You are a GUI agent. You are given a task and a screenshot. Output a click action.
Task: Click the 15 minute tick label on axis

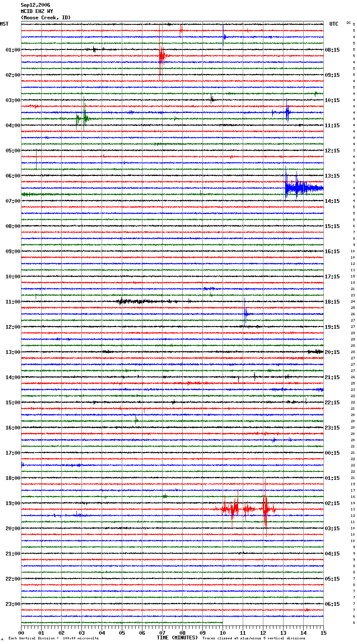tap(323, 633)
